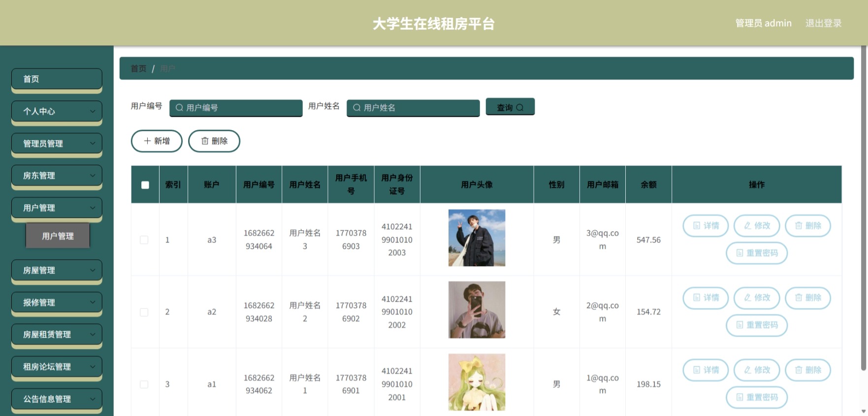This screenshot has height=416, width=868.
Task: Click the 新增 button
Action: coord(157,141)
